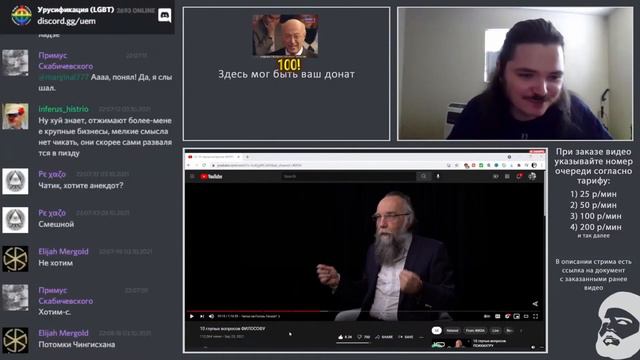This screenshot has width=640, height=360.
Task: Select the 'All' filter chip
Action: click(x=436, y=331)
